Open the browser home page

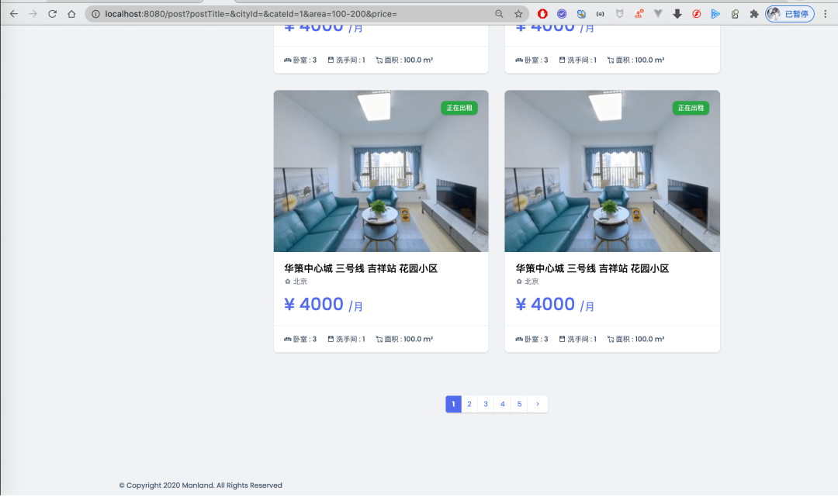[x=71, y=14]
